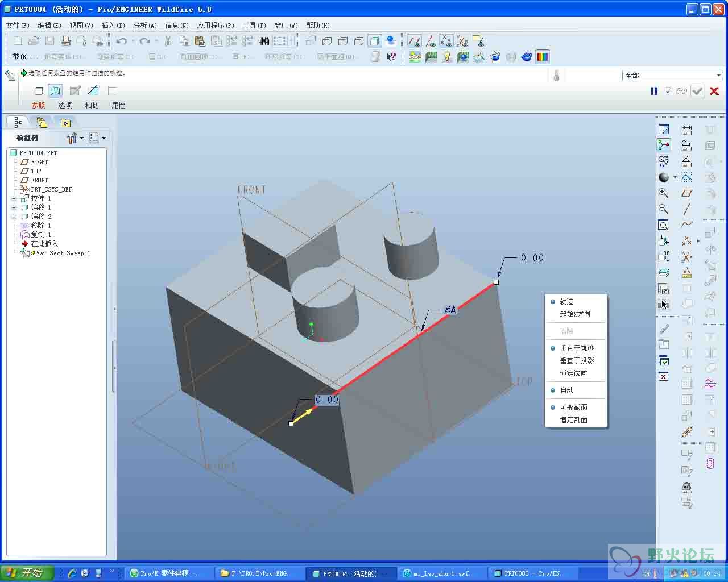Open the 参照 references tab
The width and height of the screenshot is (728, 582).
pos(38,106)
